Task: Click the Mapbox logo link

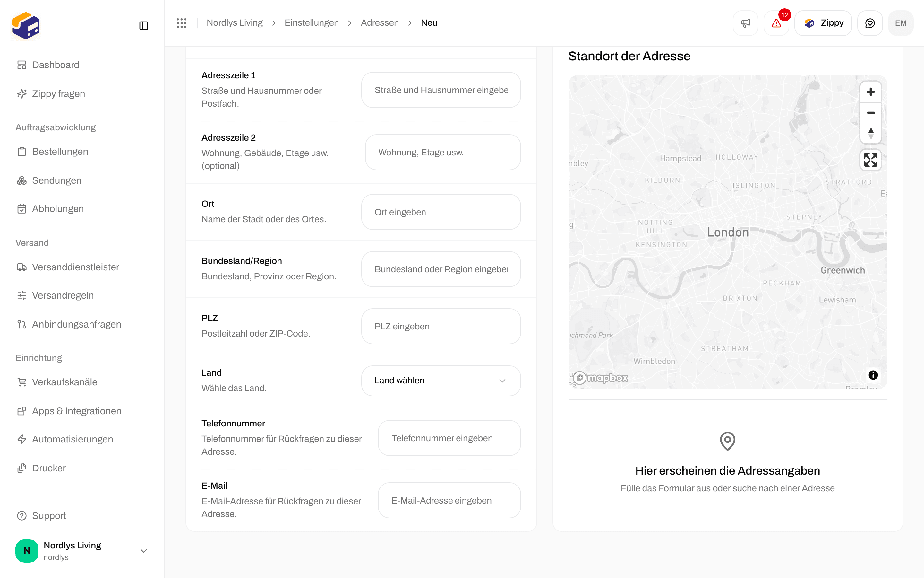Action: coord(601,378)
